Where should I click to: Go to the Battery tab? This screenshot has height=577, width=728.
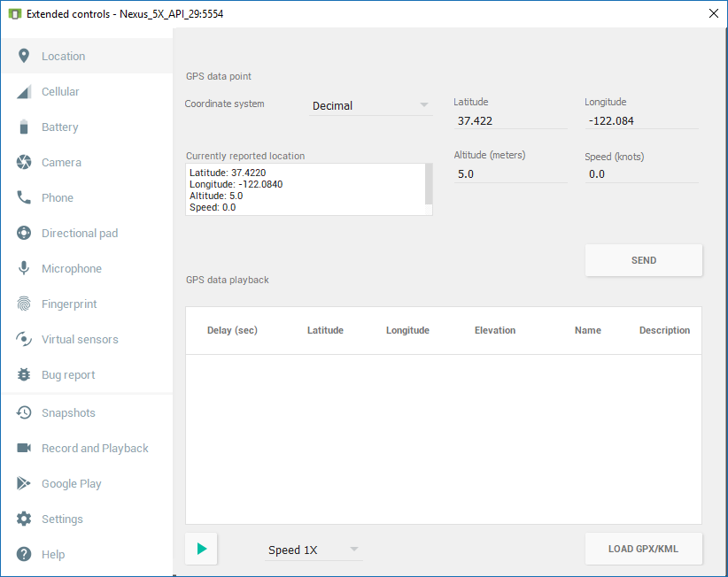click(x=87, y=127)
